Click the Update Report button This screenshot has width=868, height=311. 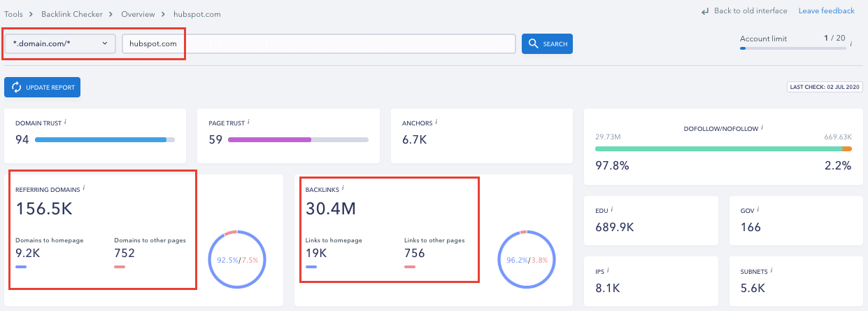pyautogui.click(x=43, y=88)
